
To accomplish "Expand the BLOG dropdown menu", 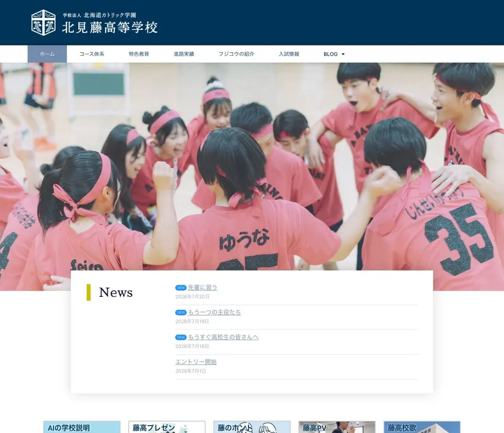I will tap(334, 54).
